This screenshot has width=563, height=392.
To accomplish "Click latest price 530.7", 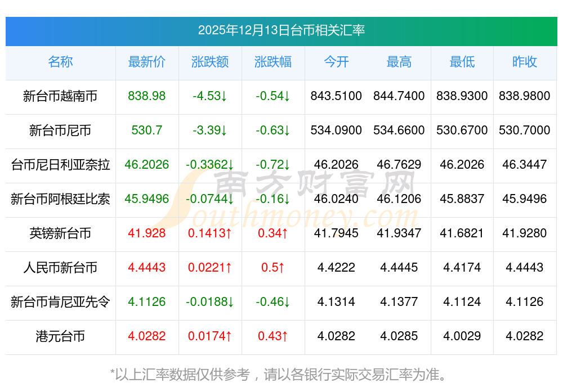I will coord(147,130).
